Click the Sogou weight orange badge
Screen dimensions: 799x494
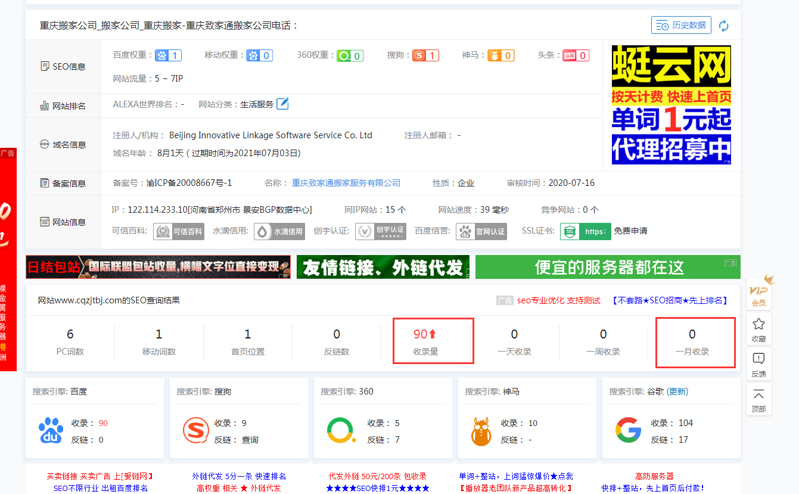[426, 56]
